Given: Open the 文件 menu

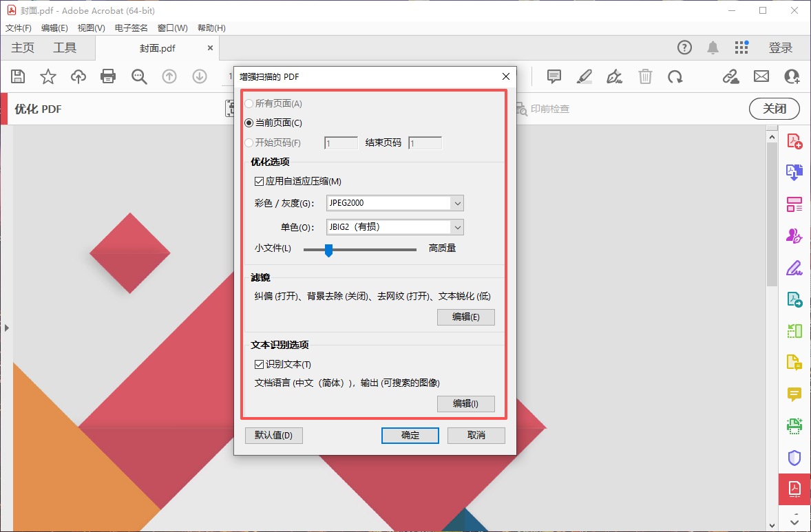Looking at the screenshot, I should [x=18, y=28].
